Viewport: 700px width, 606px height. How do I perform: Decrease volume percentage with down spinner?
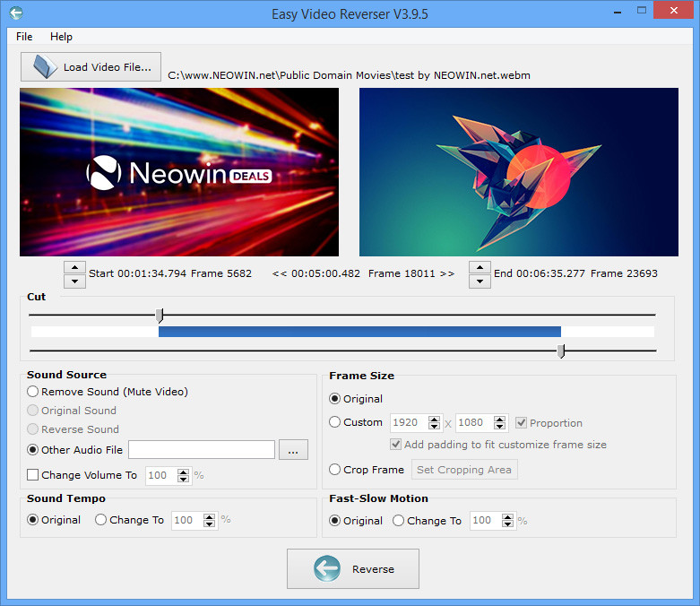(x=183, y=480)
